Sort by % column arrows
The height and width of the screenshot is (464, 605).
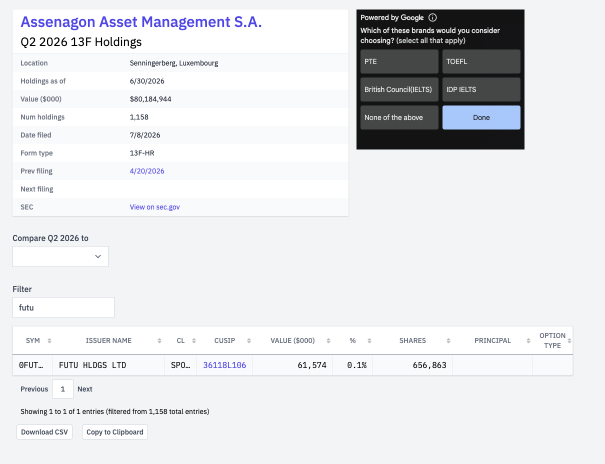coord(369,341)
